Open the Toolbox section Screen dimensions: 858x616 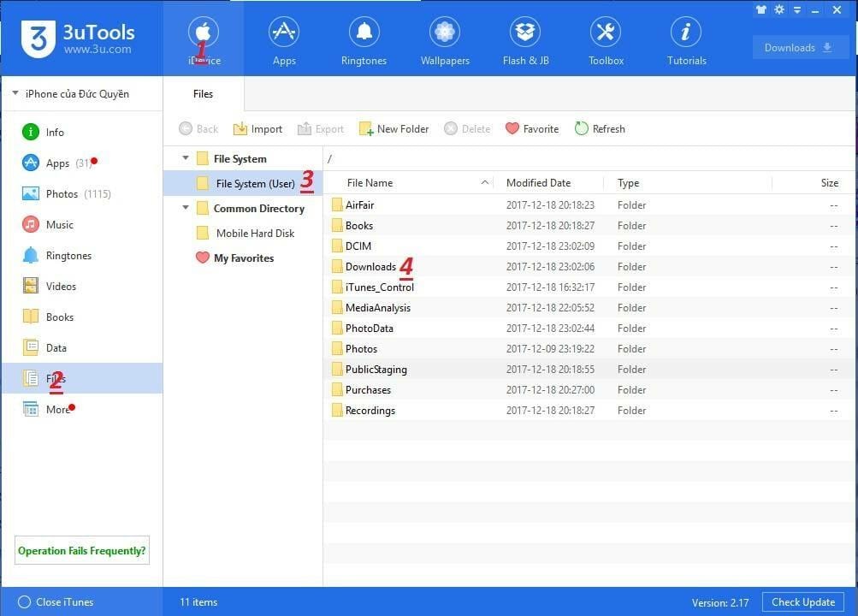coord(606,40)
